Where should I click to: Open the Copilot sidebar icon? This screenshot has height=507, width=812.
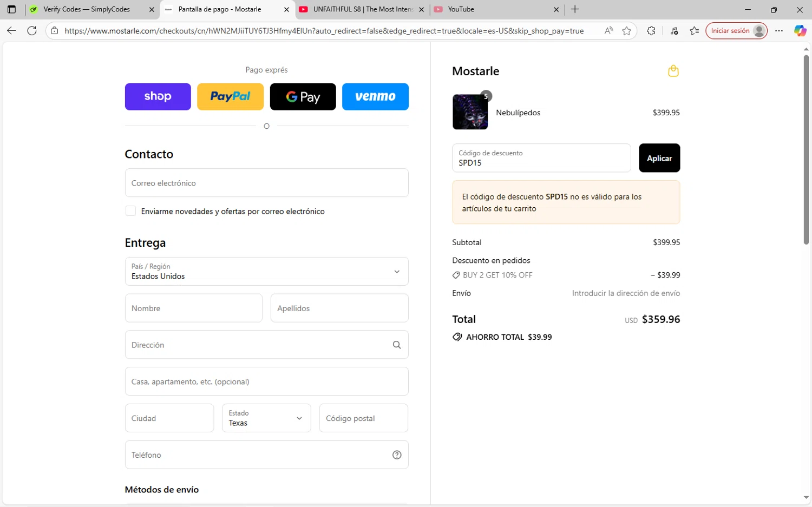click(x=800, y=31)
